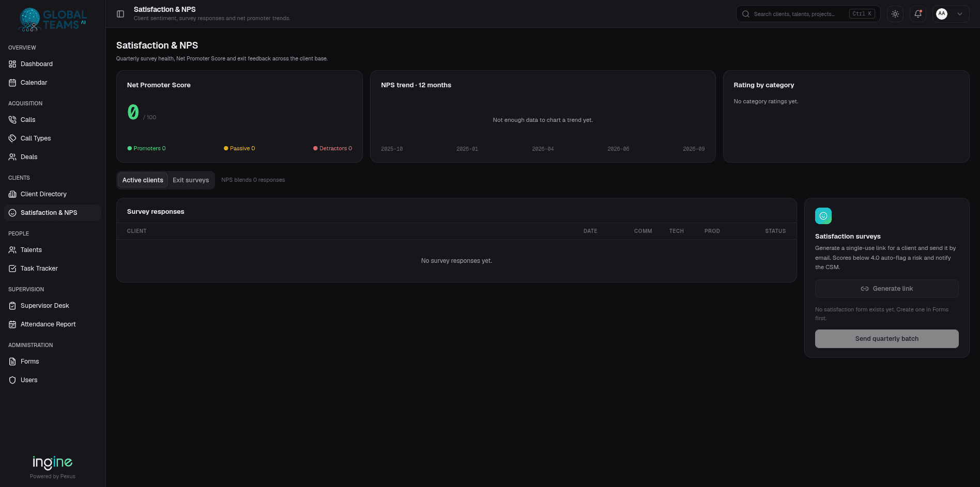
Task: Switch to the Exit surveys tab
Action: click(x=191, y=180)
